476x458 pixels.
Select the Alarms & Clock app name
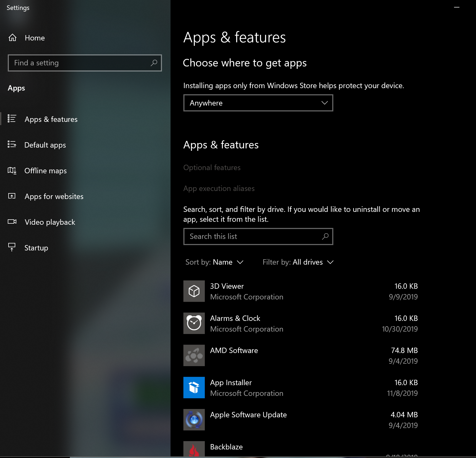235,318
